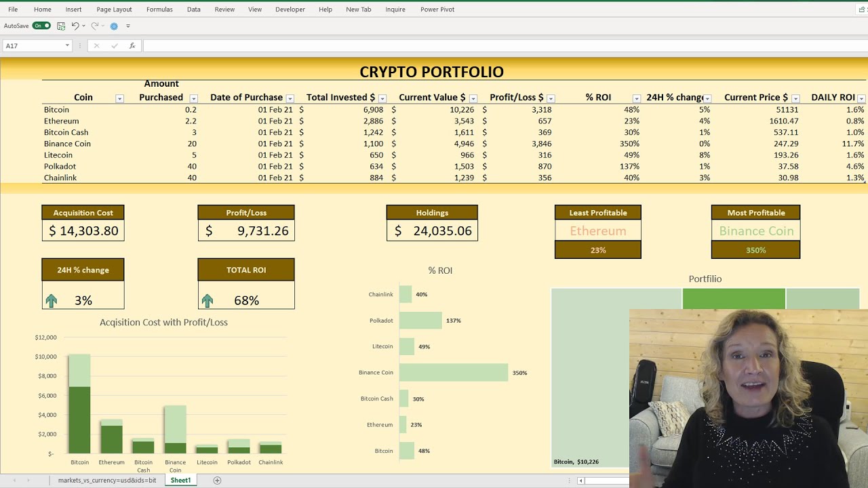868x488 pixels.
Task: Open the Data ribbon tab
Action: [194, 9]
